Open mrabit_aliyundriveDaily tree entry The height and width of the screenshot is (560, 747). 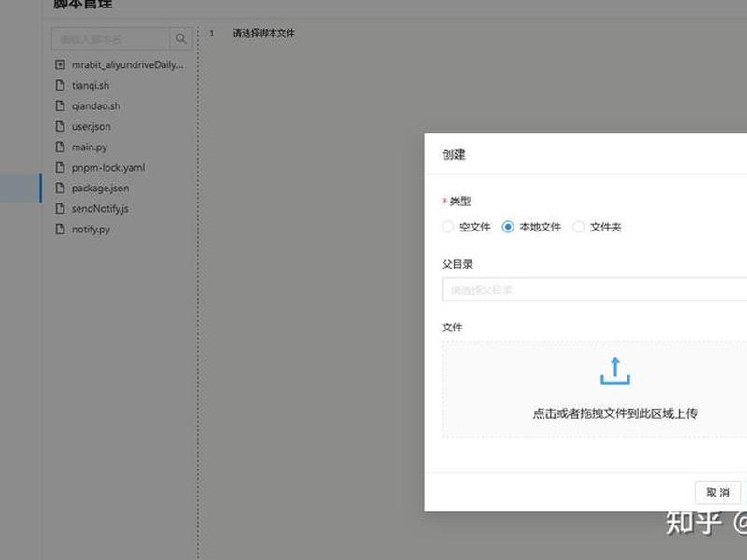coord(127,64)
